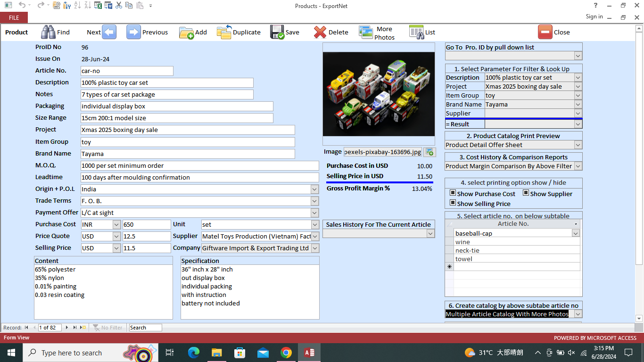Click record navigator Search box

[x=145, y=327]
